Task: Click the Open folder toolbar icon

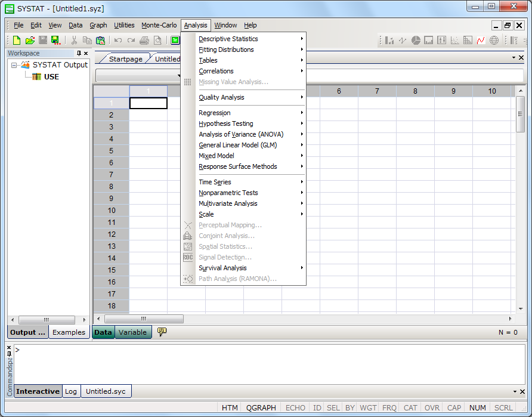Action: (30, 41)
